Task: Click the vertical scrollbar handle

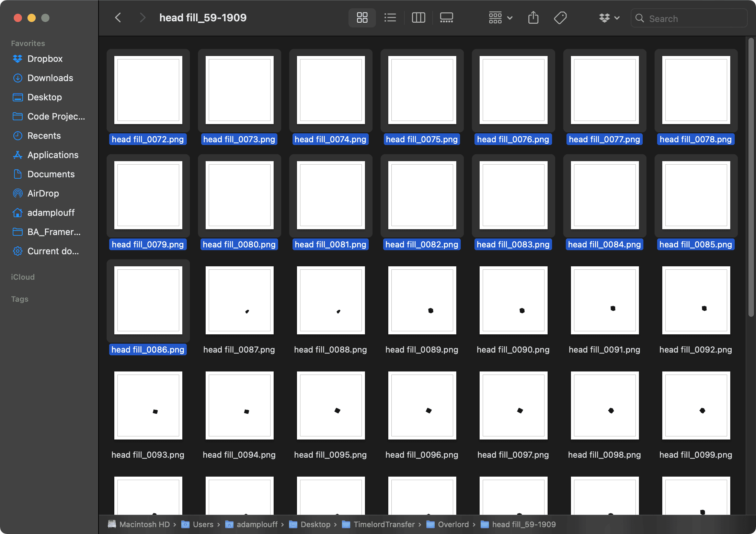Action: pos(751,177)
